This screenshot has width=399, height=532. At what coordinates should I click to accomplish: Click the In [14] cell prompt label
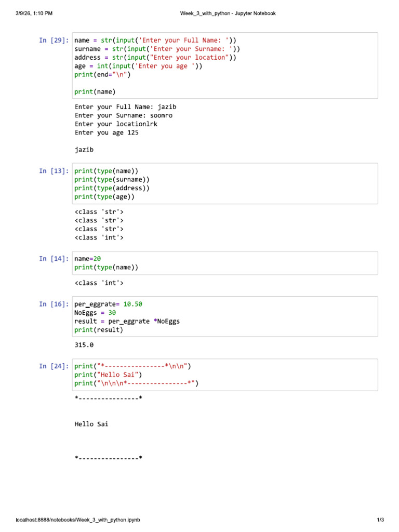[54, 259]
